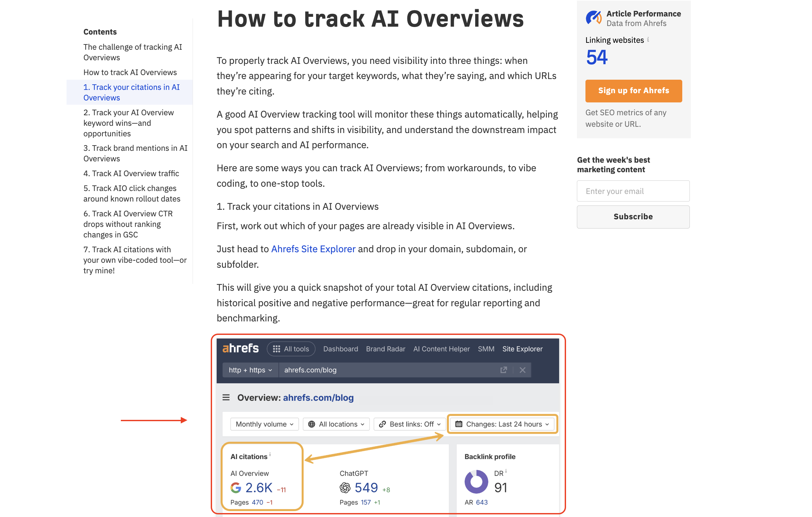Image resolution: width=812 pixels, height=517 pixels.
Task: Open domain in new tab via external link icon
Action: coord(504,370)
